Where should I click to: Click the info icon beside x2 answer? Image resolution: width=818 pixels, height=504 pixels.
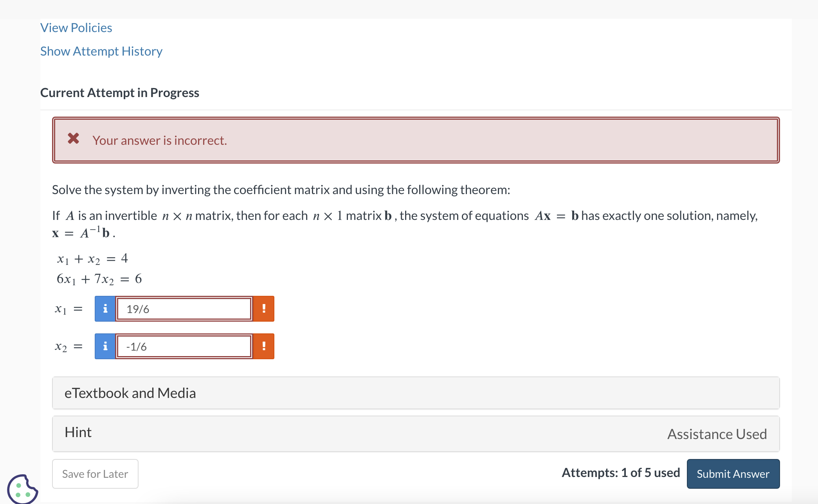point(105,346)
